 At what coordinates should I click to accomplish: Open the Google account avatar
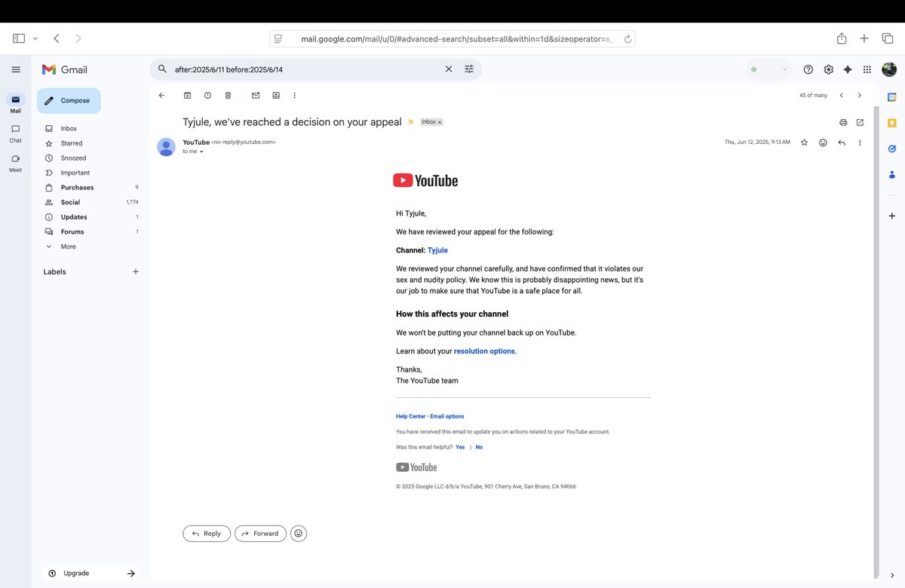pos(889,69)
